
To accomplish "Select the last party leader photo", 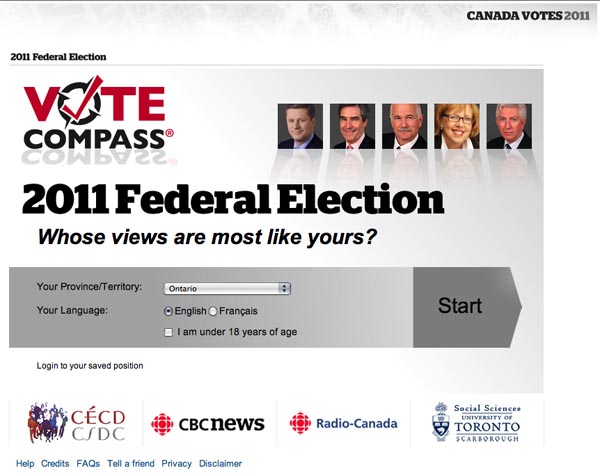I will (509, 126).
